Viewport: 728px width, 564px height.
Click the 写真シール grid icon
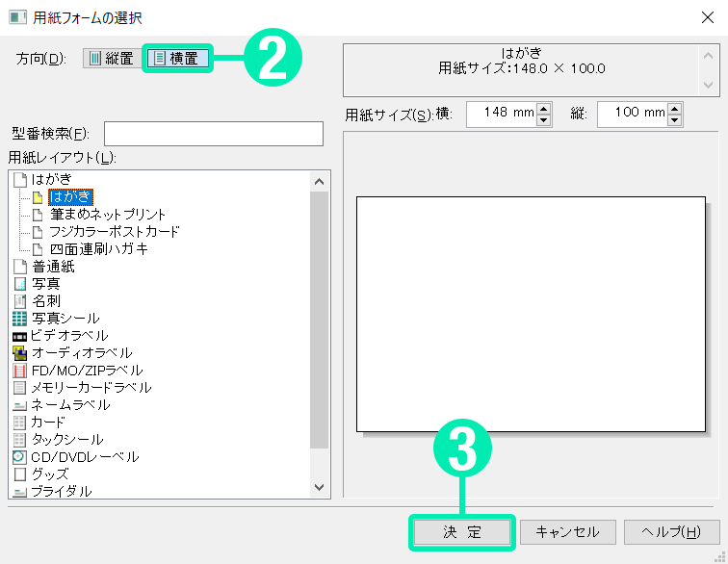coord(19,319)
